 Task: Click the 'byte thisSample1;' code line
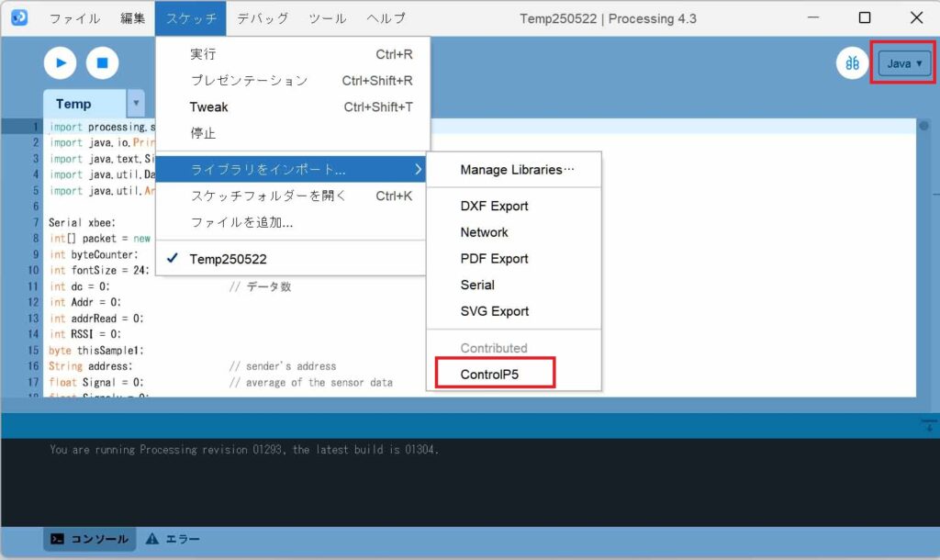click(96, 350)
